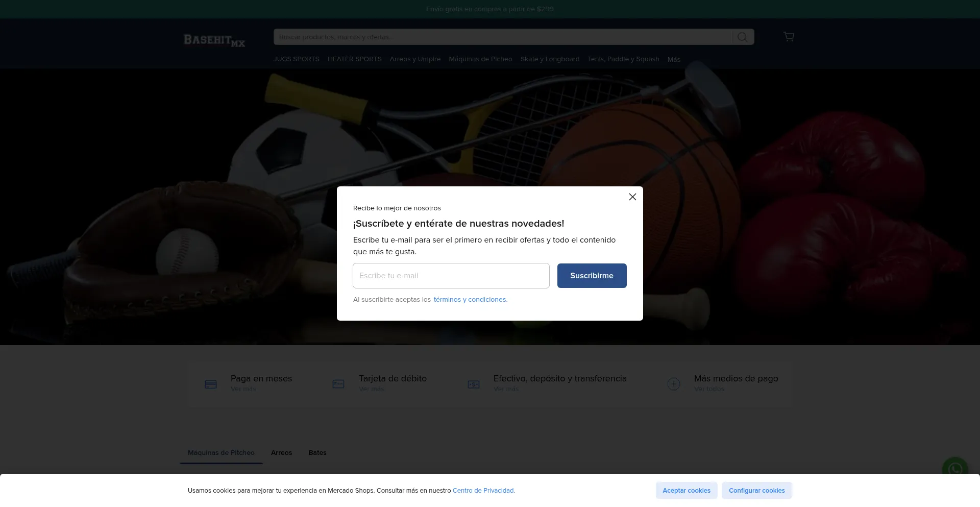Image resolution: width=980 pixels, height=507 pixels.
Task: Click the search magnifier icon
Action: pyautogui.click(x=743, y=37)
